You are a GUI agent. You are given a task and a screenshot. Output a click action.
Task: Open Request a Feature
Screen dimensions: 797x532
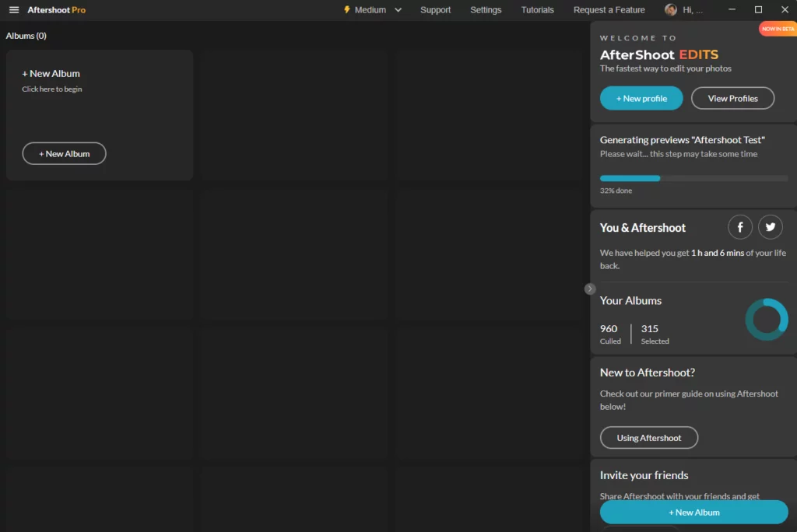click(609, 9)
